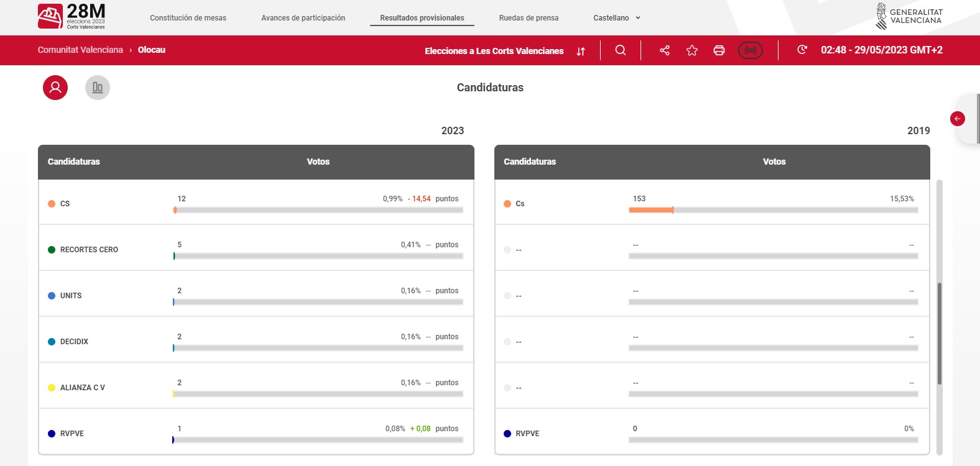Open Ruedas de prensa link
The image size is (980, 466).
click(529, 18)
